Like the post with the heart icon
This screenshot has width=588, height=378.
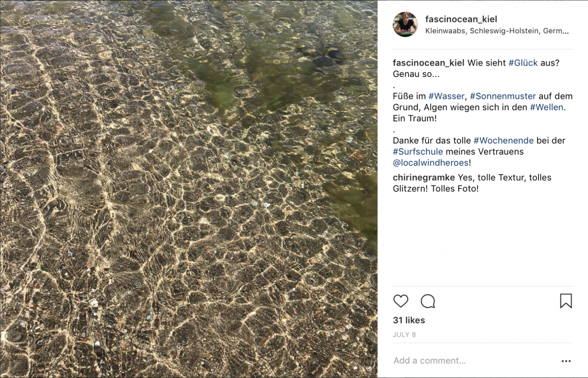[x=400, y=301]
